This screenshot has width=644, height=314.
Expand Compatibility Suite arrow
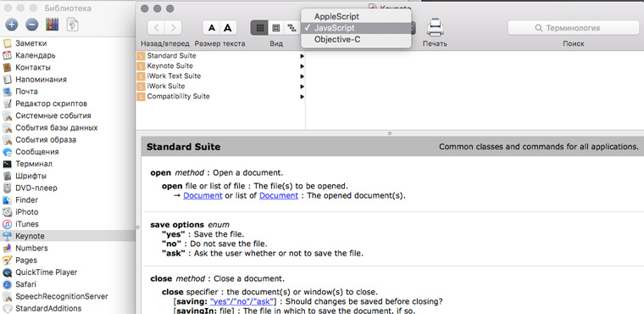click(303, 96)
